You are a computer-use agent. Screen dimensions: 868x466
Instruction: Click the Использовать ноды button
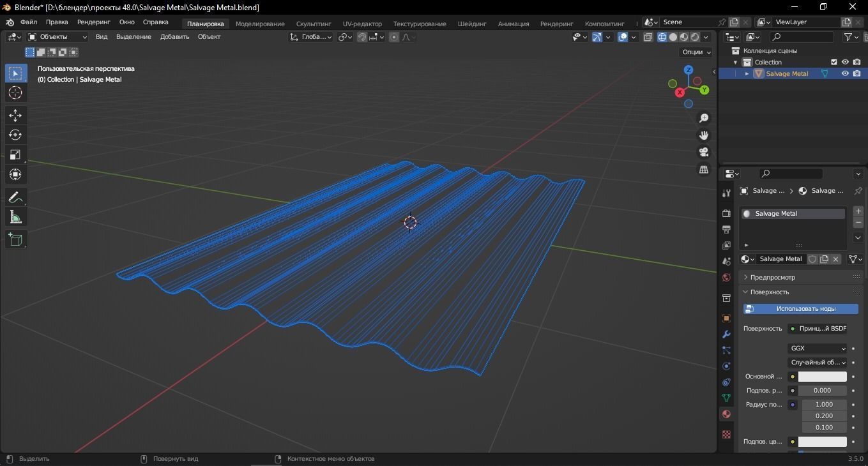[x=801, y=309]
